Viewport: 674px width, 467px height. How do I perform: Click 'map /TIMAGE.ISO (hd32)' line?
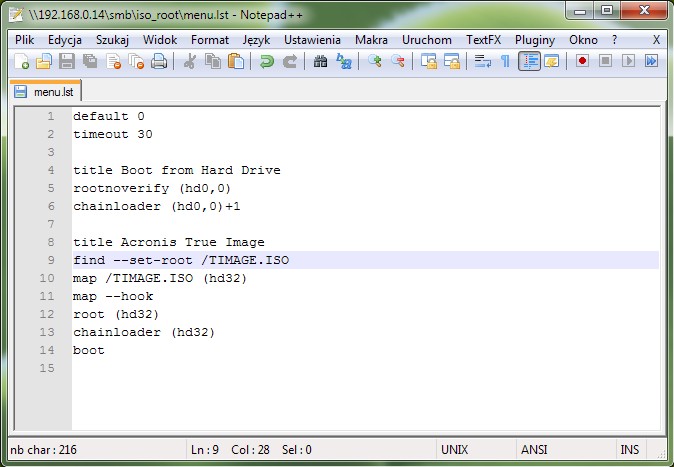tap(160, 278)
